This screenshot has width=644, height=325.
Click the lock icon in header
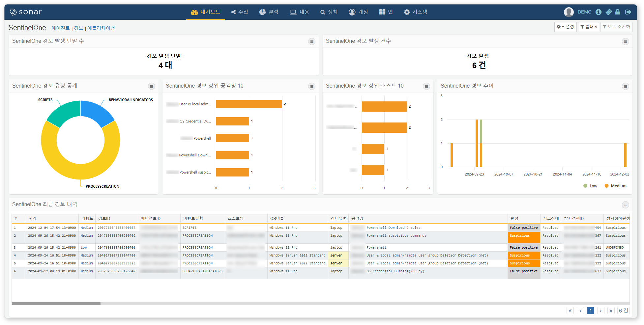pyautogui.click(x=618, y=12)
